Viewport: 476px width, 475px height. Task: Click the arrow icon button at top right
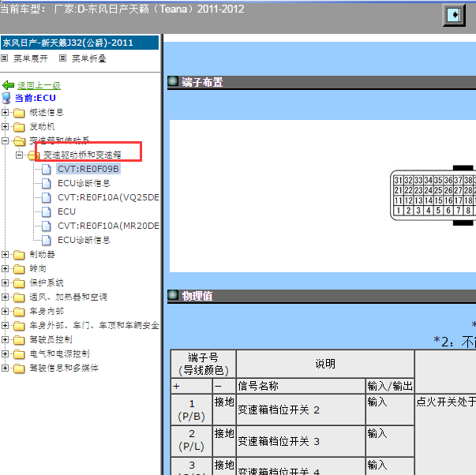pyautogui.click(x=454, y=15)
